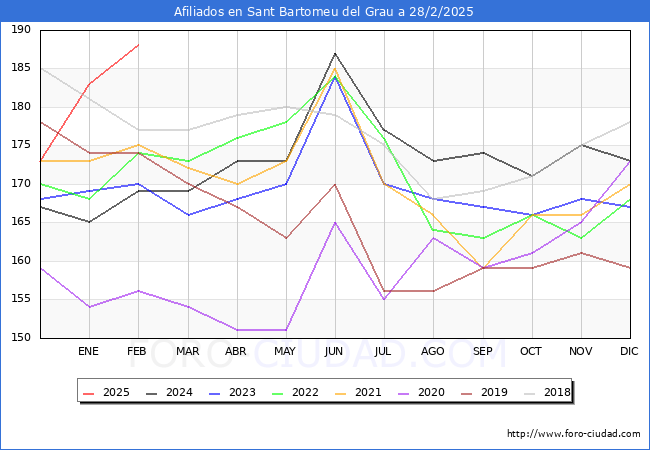This screenshot has height=450, width=650.
Task: Select the 2020 legend label
Action: coord(431,392)
